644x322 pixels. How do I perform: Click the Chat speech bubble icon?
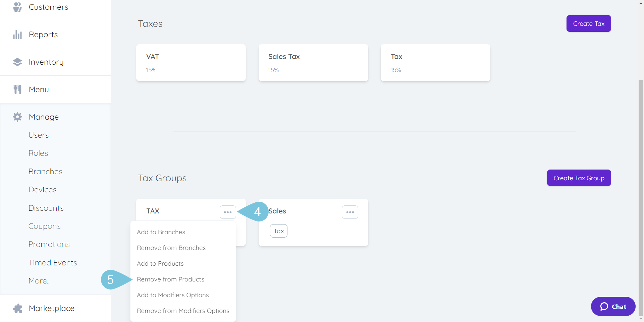coord(604,307)
